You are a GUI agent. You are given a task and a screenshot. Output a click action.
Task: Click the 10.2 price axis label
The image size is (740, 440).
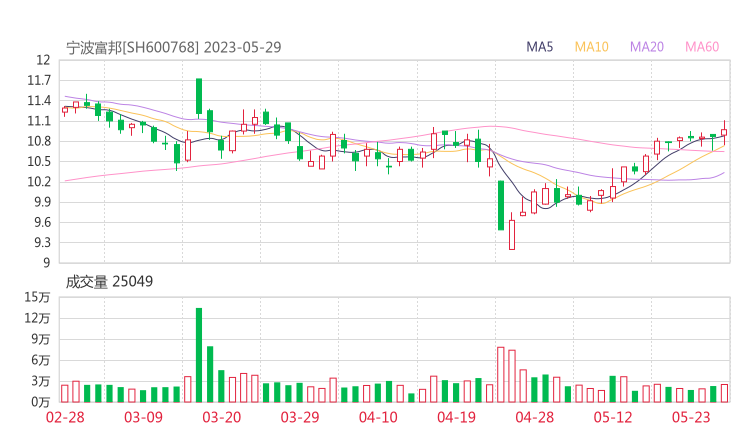39,182
